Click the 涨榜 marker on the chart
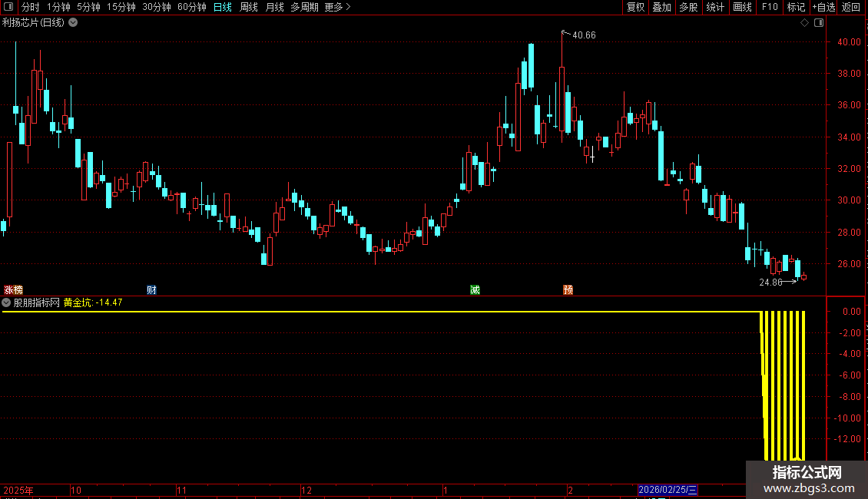 pyautogui.click(x=13, y=290)
